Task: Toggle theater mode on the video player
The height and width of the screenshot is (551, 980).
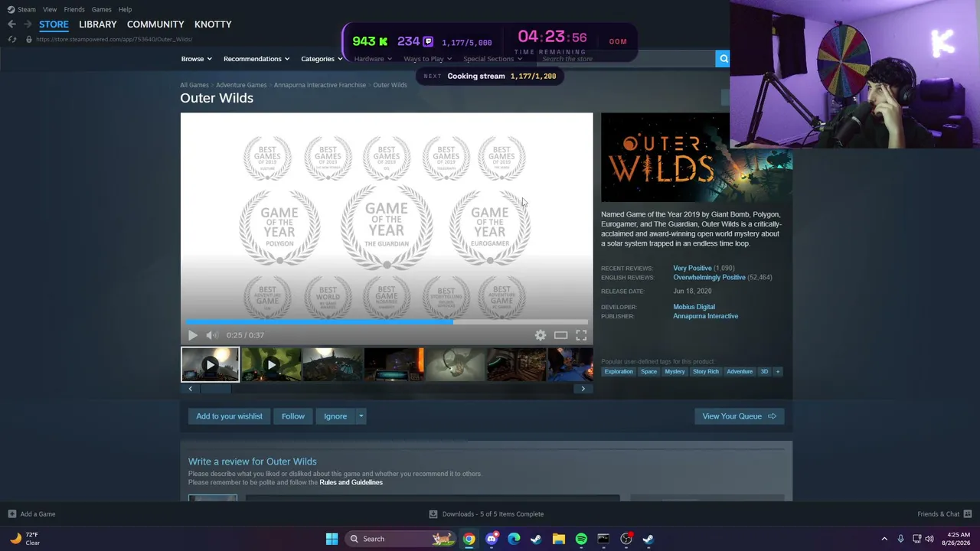Action: tap(560, 335)
